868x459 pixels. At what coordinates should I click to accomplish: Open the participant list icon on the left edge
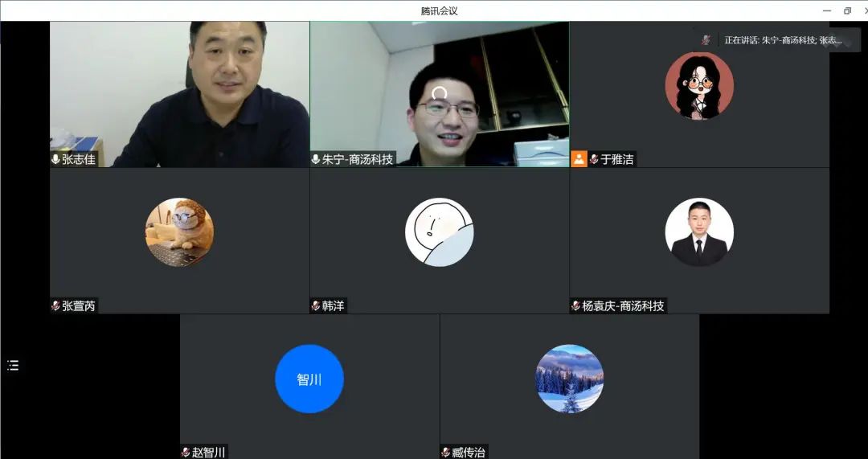click(13, 365)
